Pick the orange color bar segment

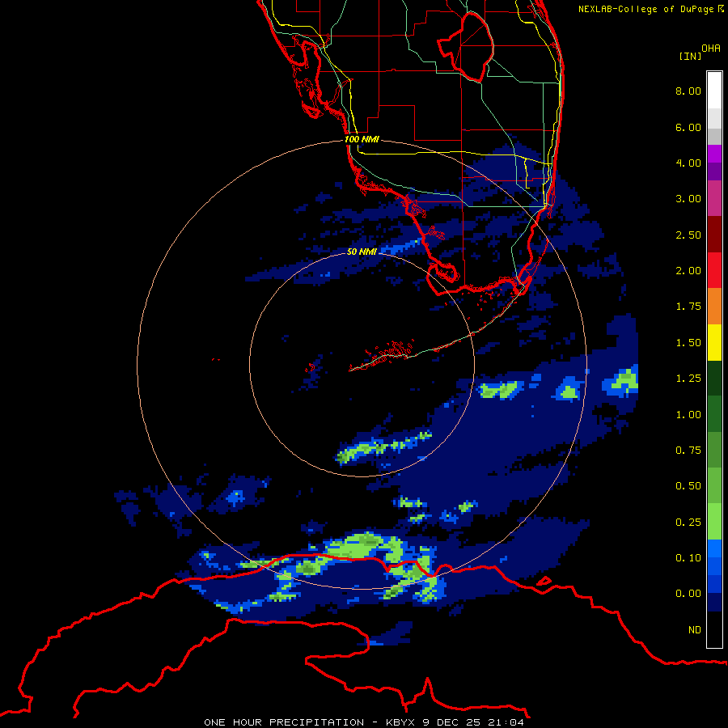(714, 307)
